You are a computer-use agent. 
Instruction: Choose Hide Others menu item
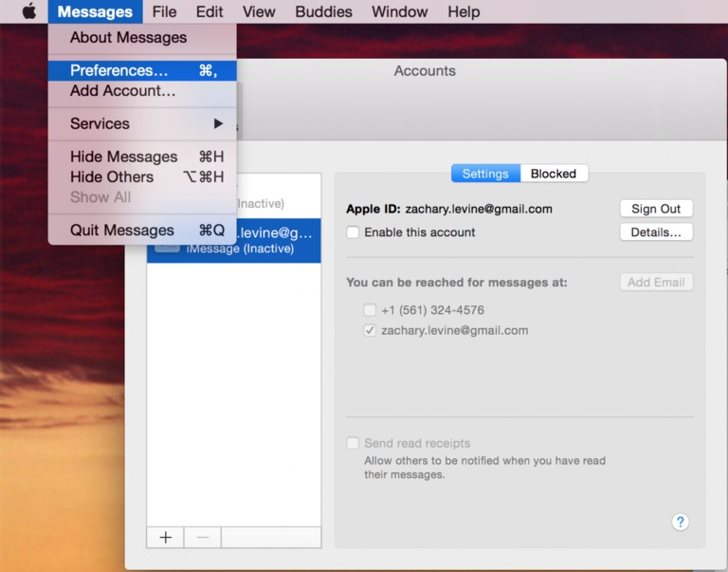pos(142,177)
